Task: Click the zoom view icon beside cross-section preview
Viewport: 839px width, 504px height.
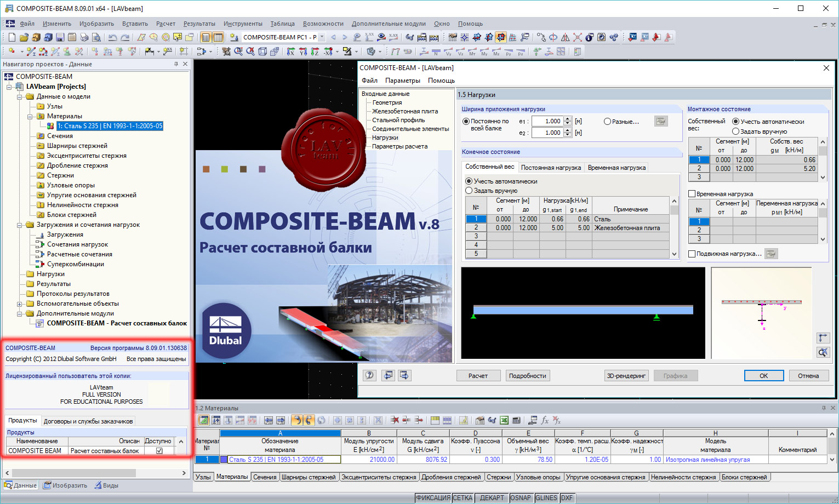Action: click(823, 352)
